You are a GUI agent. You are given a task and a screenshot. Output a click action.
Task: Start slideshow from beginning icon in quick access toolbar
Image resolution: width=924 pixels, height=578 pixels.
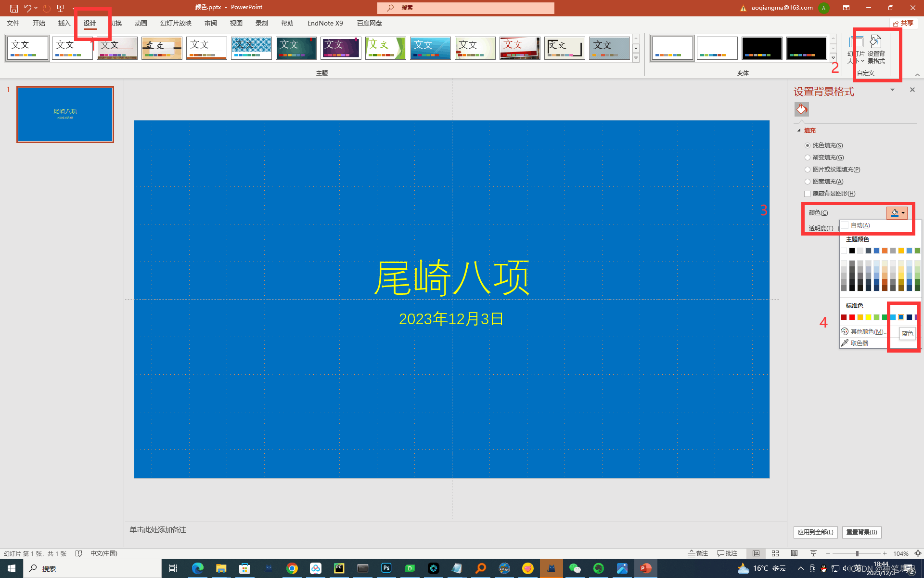tap(60, 8)
